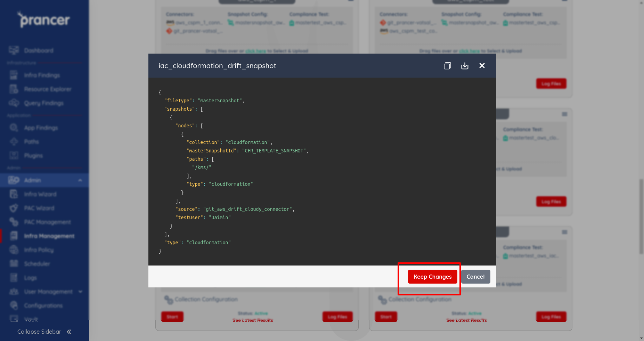Click the Infra Management icon

[x=14, y=236]
